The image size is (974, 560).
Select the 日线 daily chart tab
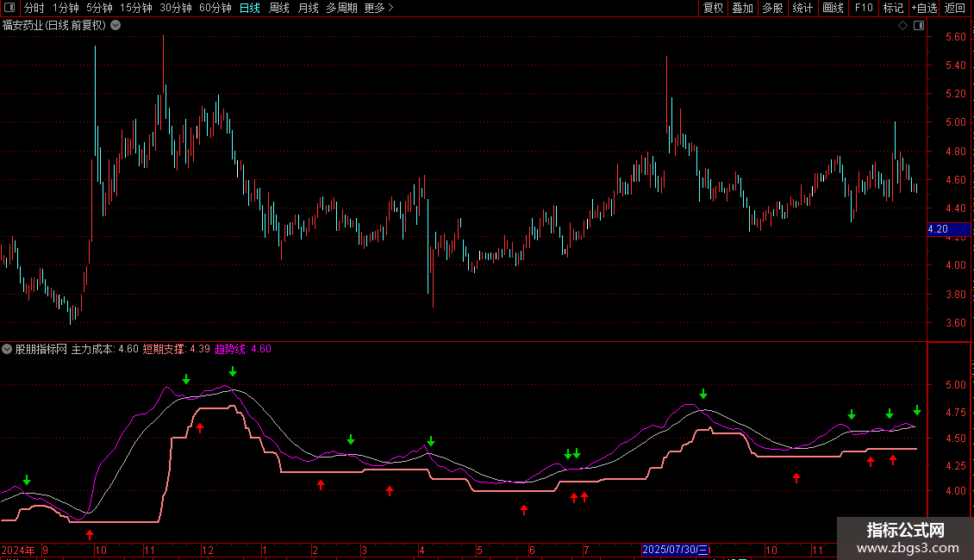[250, 8]
